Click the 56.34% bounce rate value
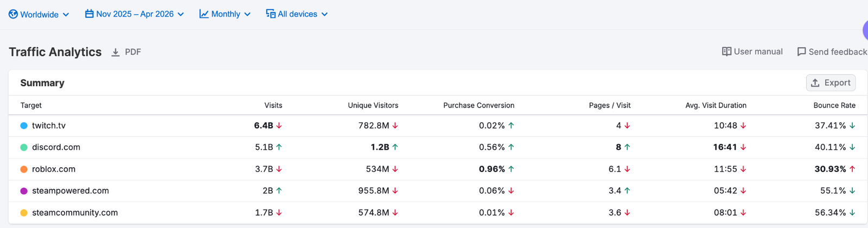 coord(831,212)
